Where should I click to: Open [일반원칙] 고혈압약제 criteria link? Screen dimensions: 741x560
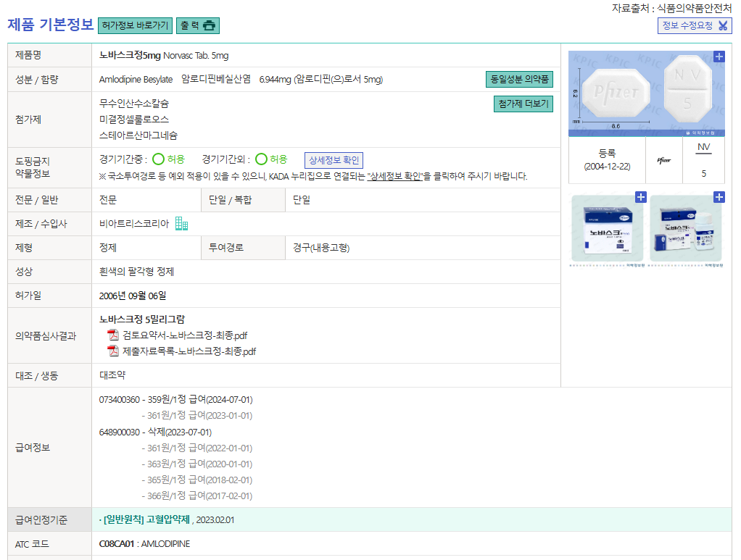146,520
